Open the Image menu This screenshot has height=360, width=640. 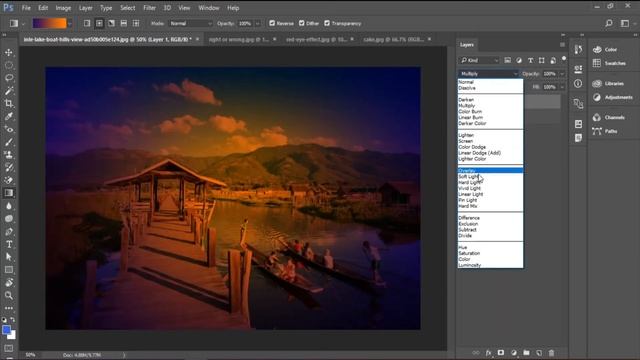click(x=63, y=8)
